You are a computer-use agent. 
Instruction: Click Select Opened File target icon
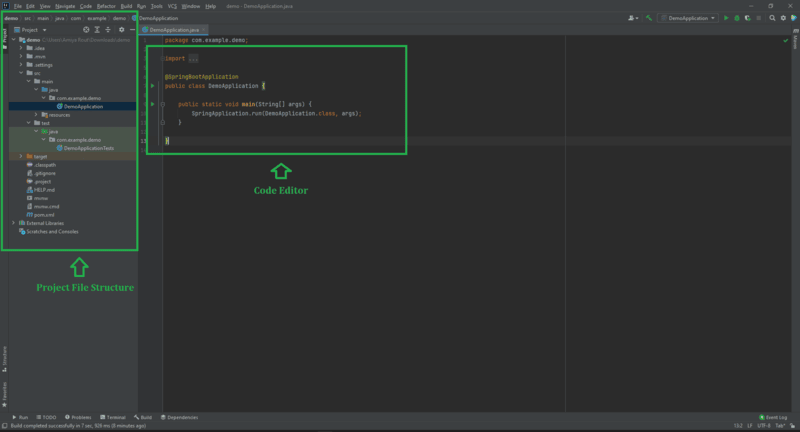pos(86,30)
